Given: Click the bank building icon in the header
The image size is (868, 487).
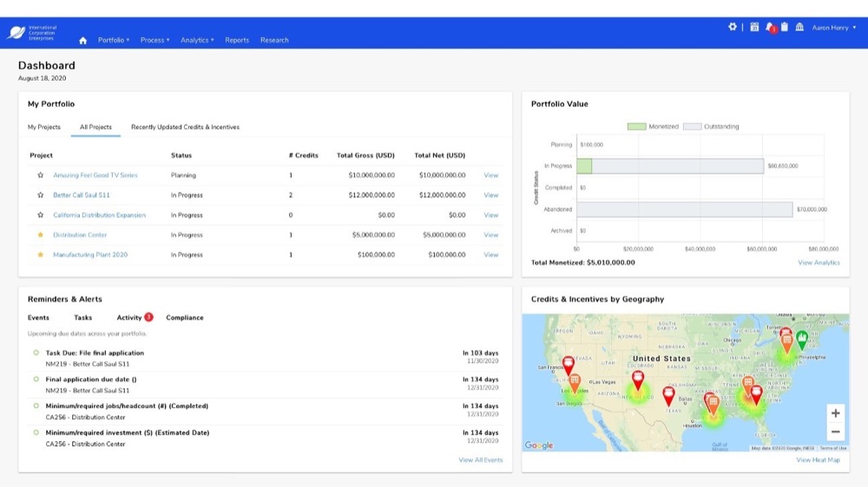Looking at the screenshot, I should 799,27.
